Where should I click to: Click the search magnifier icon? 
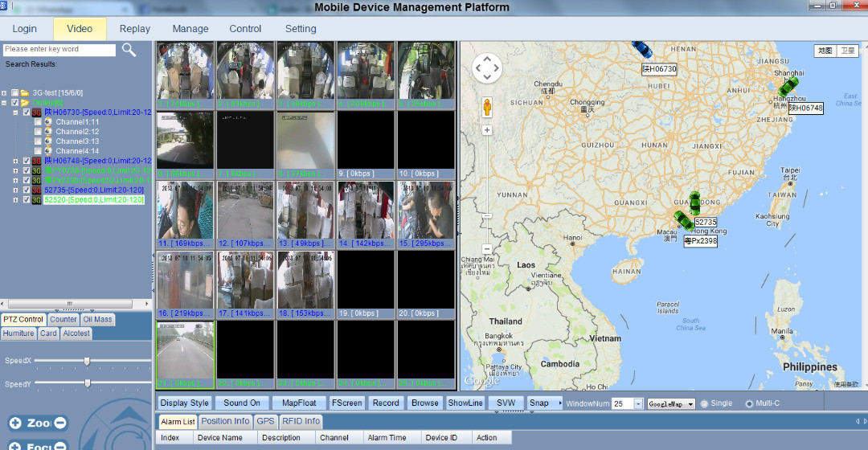(x=129, y=50)
